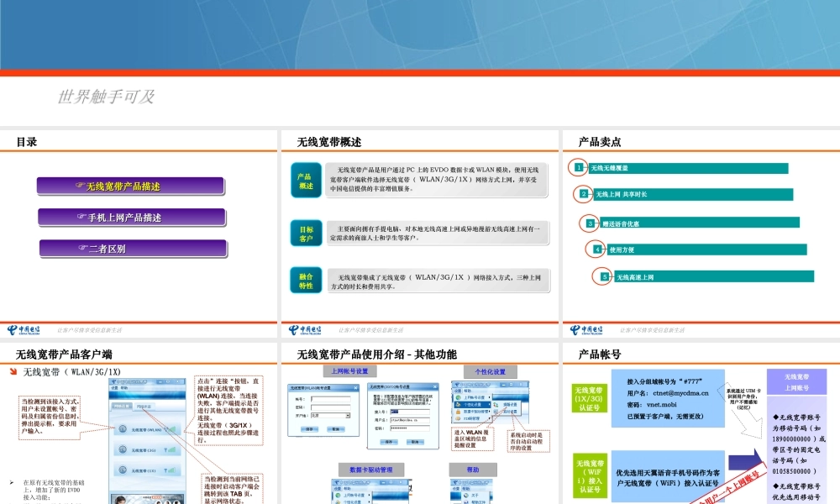
Task: Click the 目标客户 green label box
Action: tap(306, 234)
